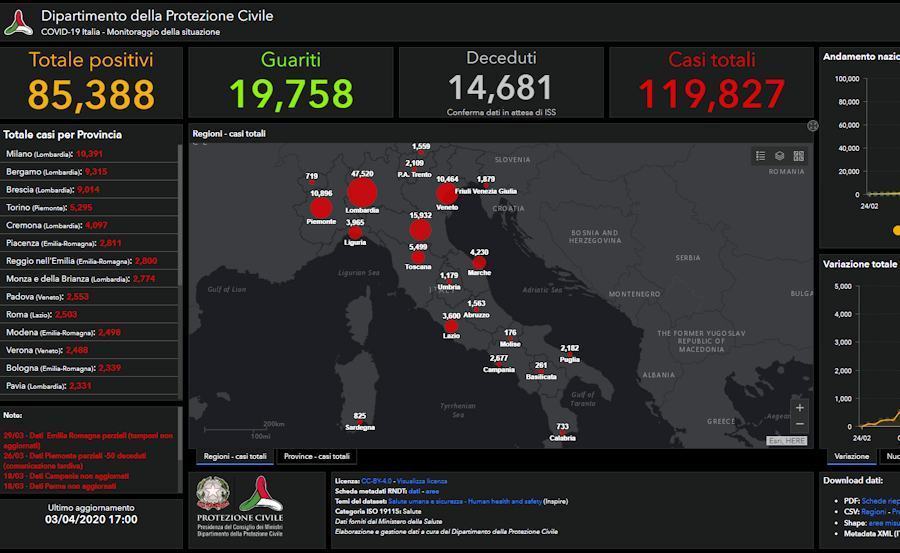The image size is (900, 553).
Task: Click the Italian Republic emblem at bottom
Action: pos(213,493)
